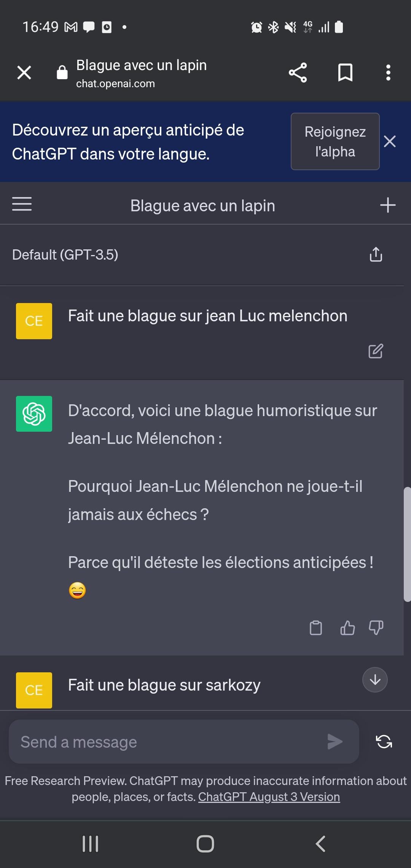The width and height of the screenshot is (411, 868).
Task: Tap the Android recent apps button
Action: click(x=91, y=844)
